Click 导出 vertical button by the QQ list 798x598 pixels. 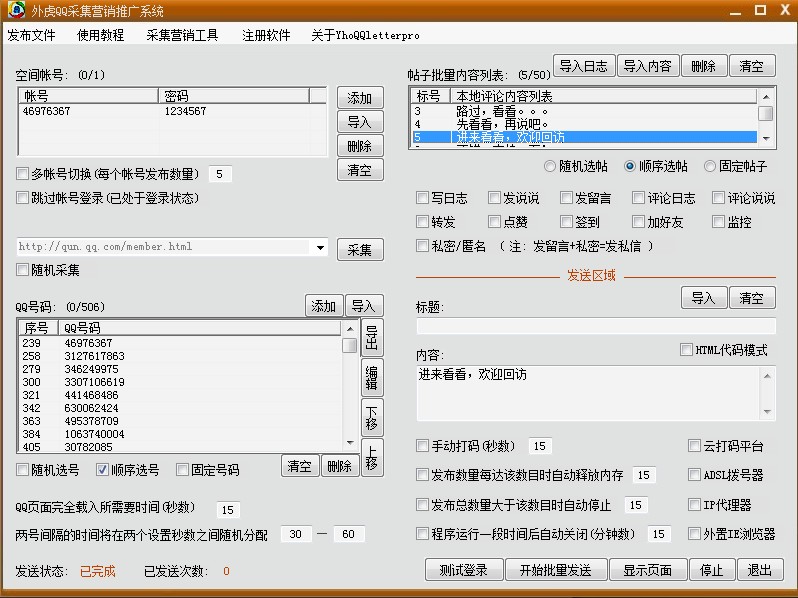[x=372, y=338]
